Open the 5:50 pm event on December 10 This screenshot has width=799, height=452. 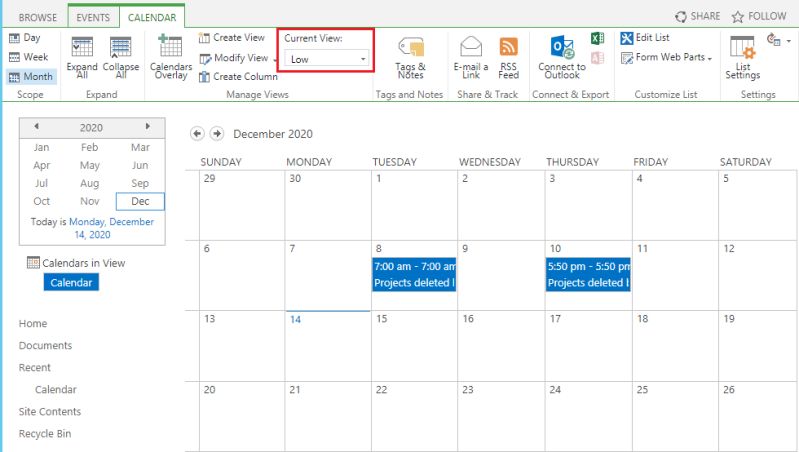[588, 275]
